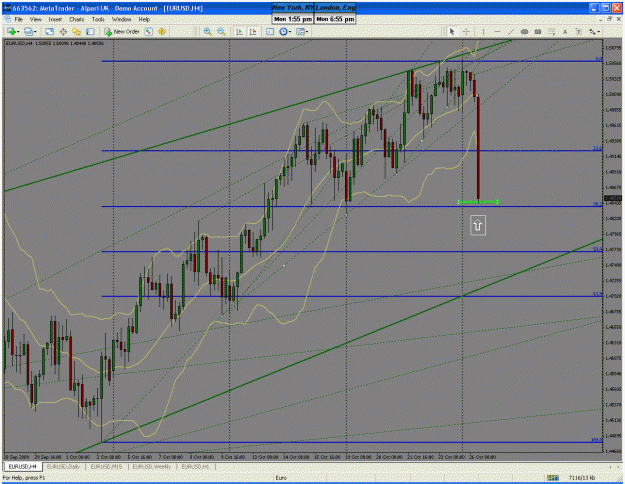Select the Ellipse drawing tool

click(524, 31)
